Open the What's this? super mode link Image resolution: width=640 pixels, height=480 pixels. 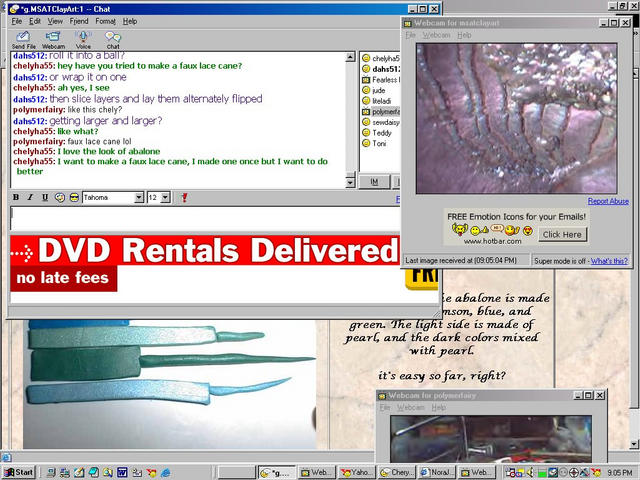[x=609, y=261]
